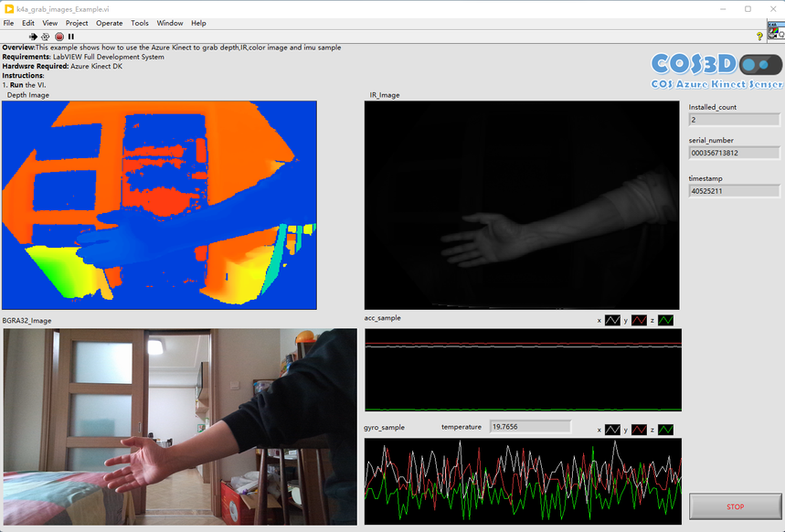The height and width of the screenshot is (532, 785).
Task: Click the LabVIEW icon in the title bar
Action: (x=8, y=9)
